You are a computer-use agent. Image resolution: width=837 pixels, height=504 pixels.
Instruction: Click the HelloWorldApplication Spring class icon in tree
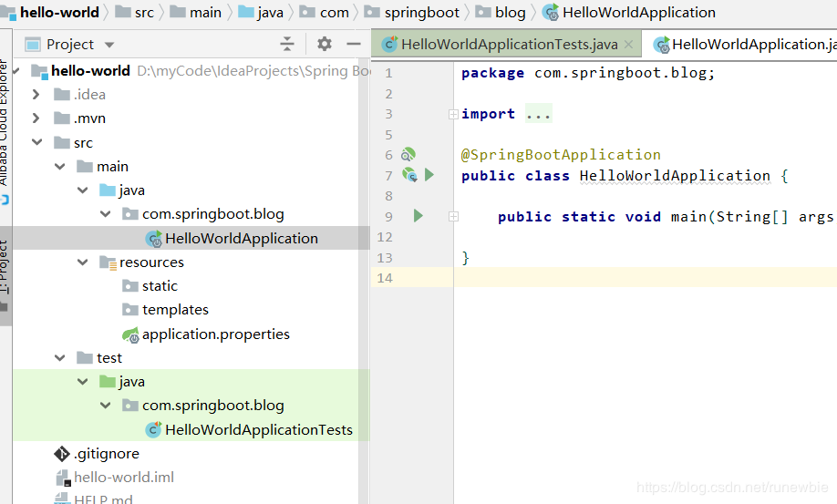tap(154, 239)
